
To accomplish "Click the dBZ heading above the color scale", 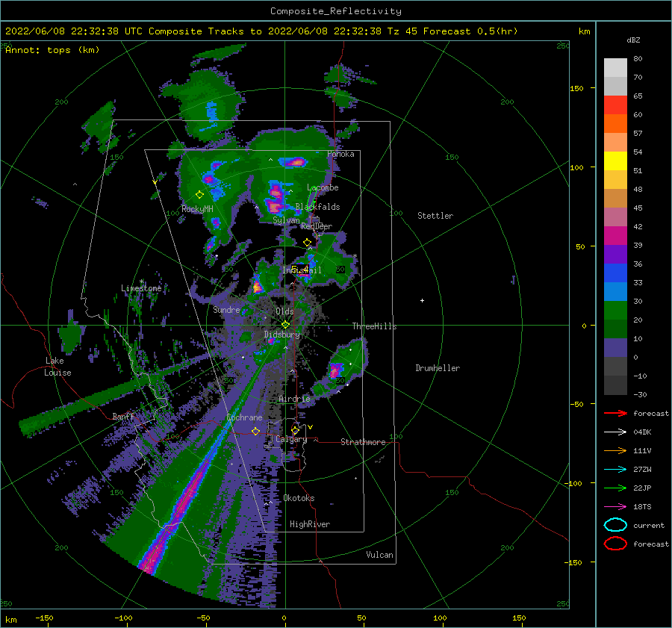I will point(633,40).
